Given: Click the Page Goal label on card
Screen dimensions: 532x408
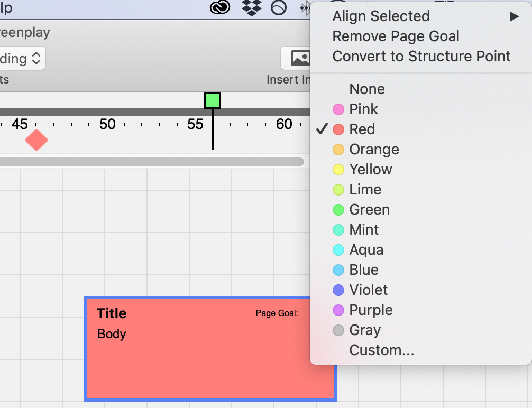Looking at the screenshot, I should point(277,313).
